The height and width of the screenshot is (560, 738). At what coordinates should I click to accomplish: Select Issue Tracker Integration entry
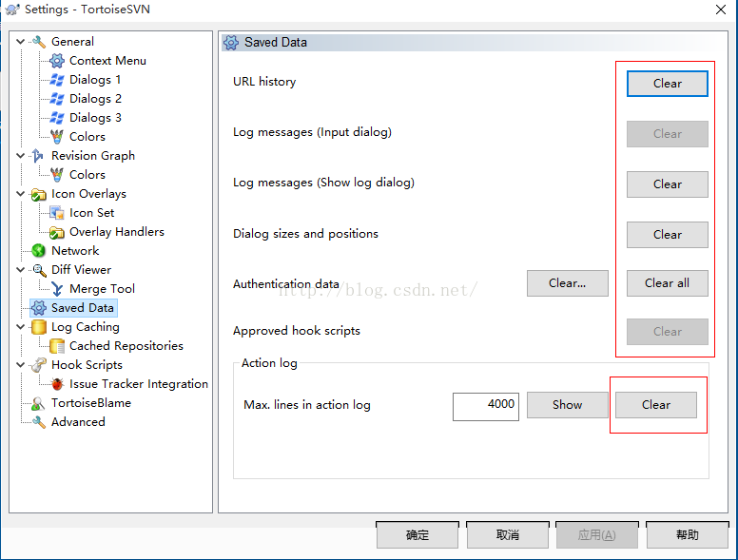point(139,384)
